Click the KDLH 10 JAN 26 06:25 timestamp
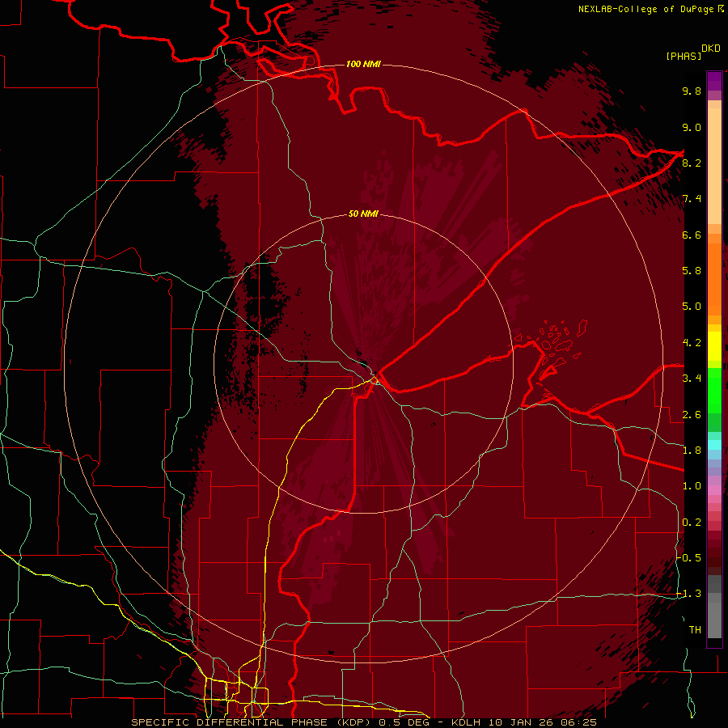 (x=523, y=722)
